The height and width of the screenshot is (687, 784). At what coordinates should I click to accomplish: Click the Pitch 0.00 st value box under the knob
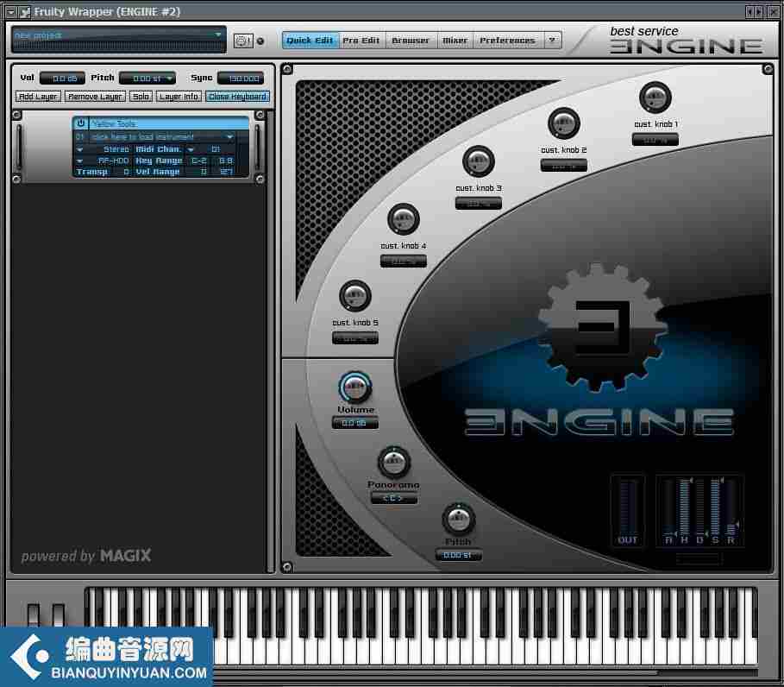tap(458, 555)
